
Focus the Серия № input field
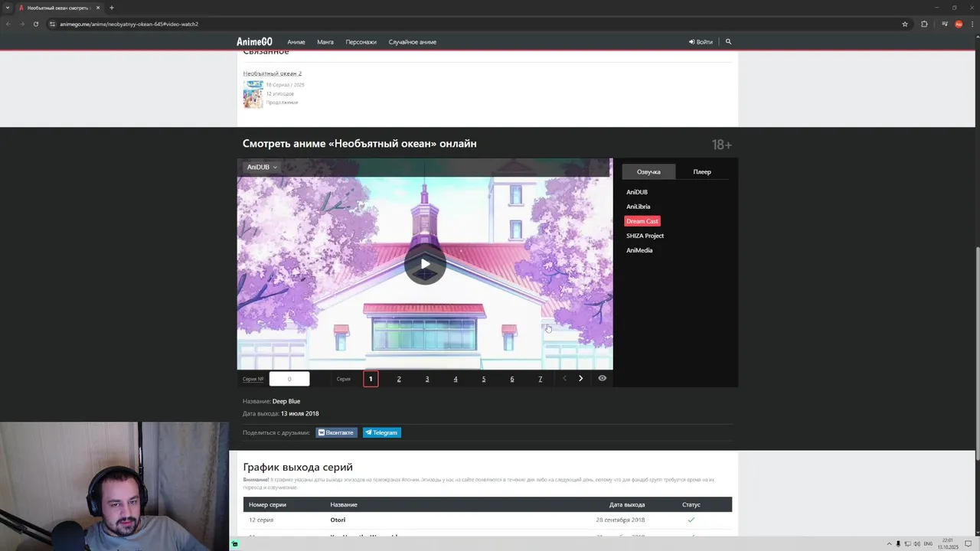(x=289, y=379)
